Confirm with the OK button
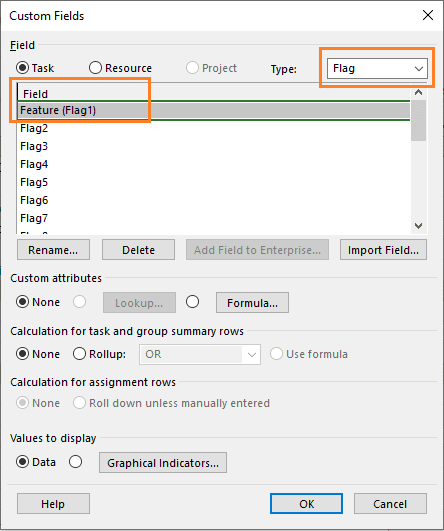The height and width of the screenshot is (531, 444). click(306, 504)
